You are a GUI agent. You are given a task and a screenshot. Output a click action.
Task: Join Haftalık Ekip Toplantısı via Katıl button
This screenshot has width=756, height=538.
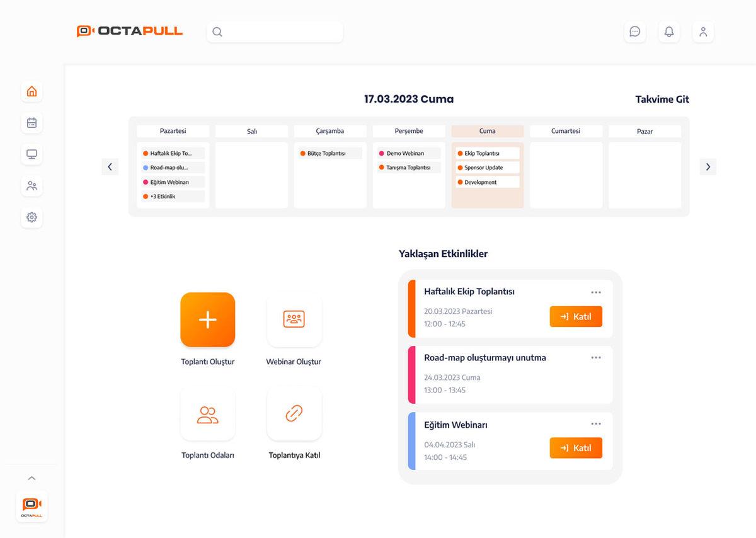click(x=575, y=317)
